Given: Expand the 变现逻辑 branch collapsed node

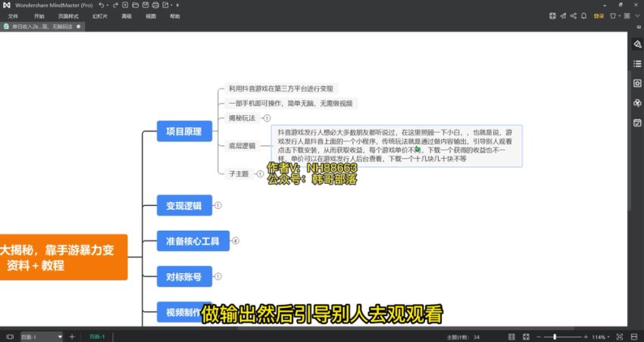Looking at the screenshot, I should 218,205.
